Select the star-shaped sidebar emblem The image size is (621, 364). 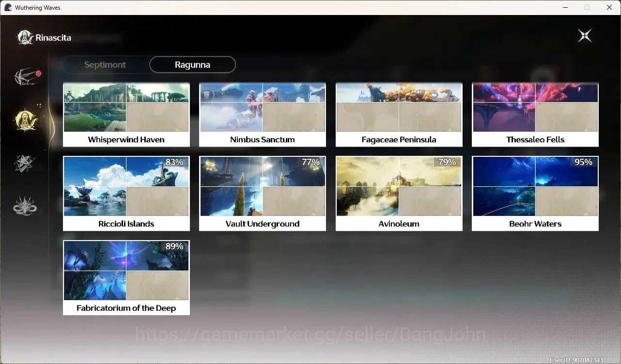tap(25, 164)
